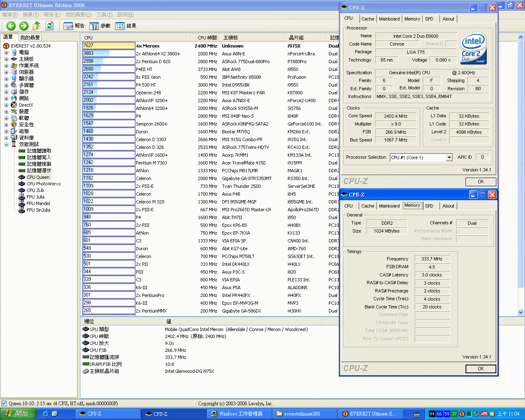Open the 參數 parameters toolbar button
525x420 pixels.
100,26
